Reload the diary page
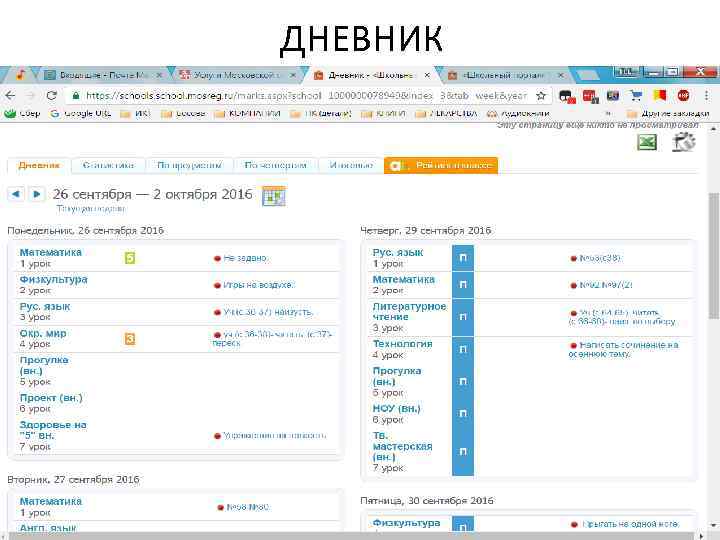 51,96
